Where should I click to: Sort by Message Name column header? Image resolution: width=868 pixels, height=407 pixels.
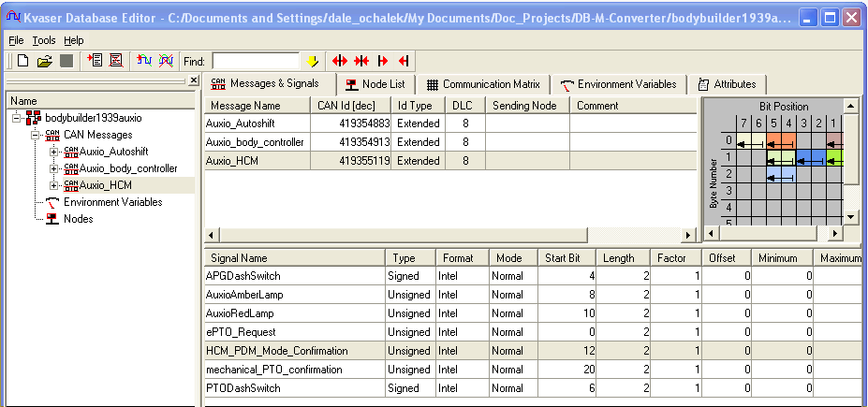pyautogui.click(x=257, y=106)
